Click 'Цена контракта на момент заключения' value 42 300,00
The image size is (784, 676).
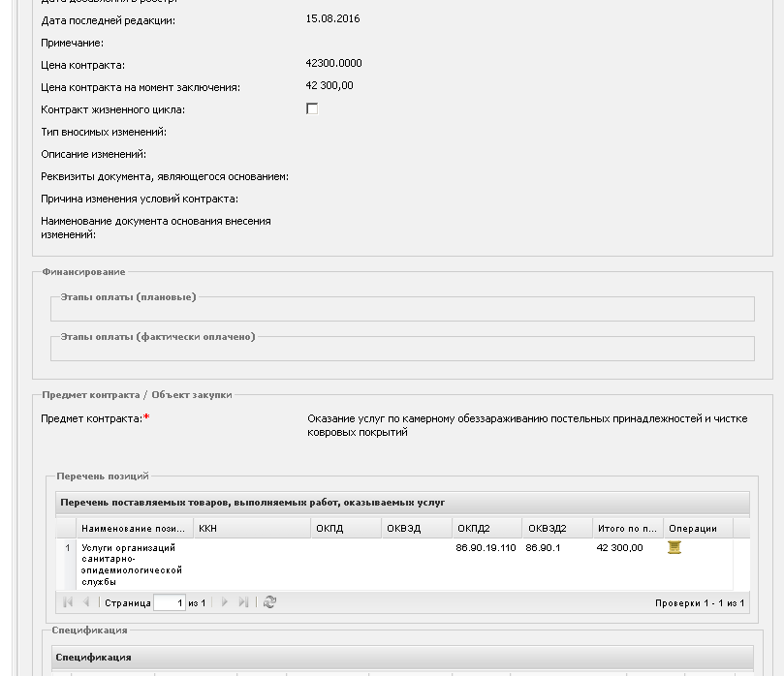pyautogui.click(x=329, y=86)
